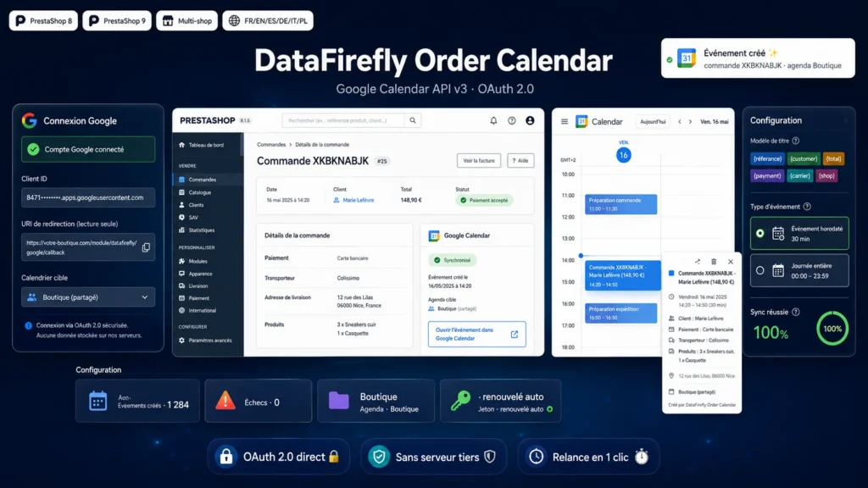Click the share icon in event popup

click(698, 262)
